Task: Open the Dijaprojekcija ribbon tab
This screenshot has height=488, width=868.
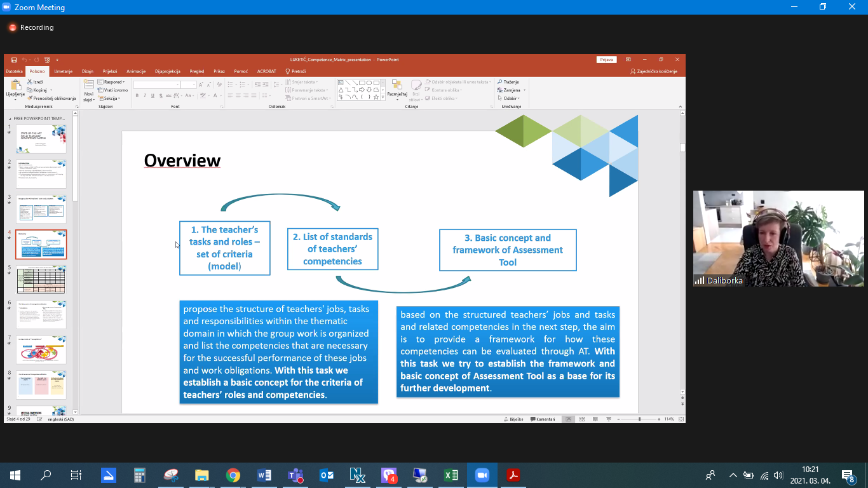Action: [168, 71]
